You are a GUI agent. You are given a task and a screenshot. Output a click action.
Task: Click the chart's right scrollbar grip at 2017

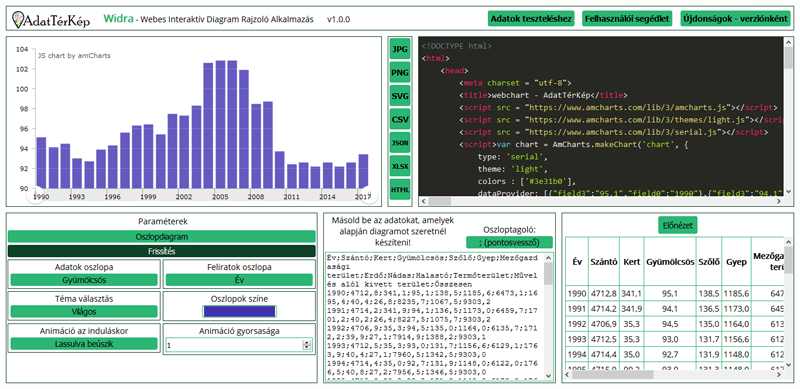coord(369,195)
